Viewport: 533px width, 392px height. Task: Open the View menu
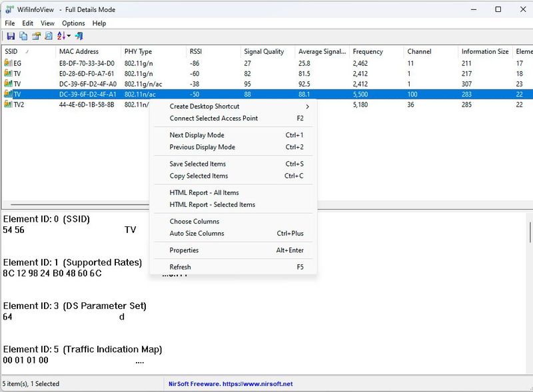click(47, 23)
